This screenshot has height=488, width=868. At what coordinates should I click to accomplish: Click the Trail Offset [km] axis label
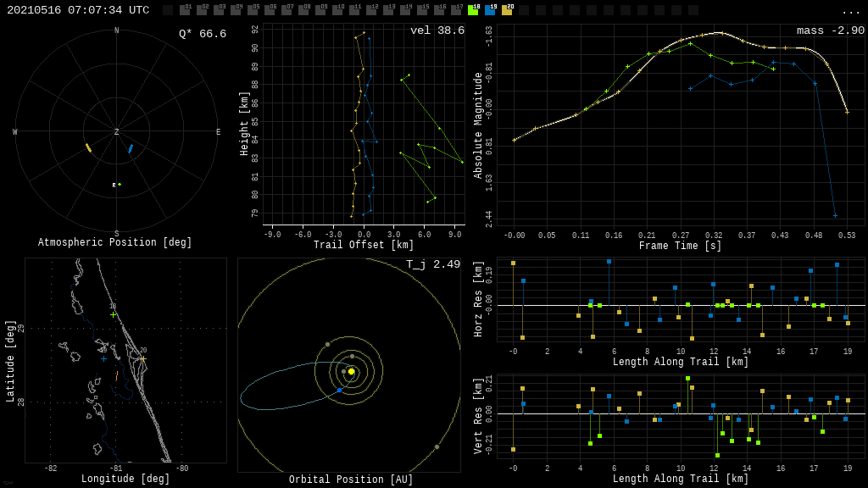[363, 245]
